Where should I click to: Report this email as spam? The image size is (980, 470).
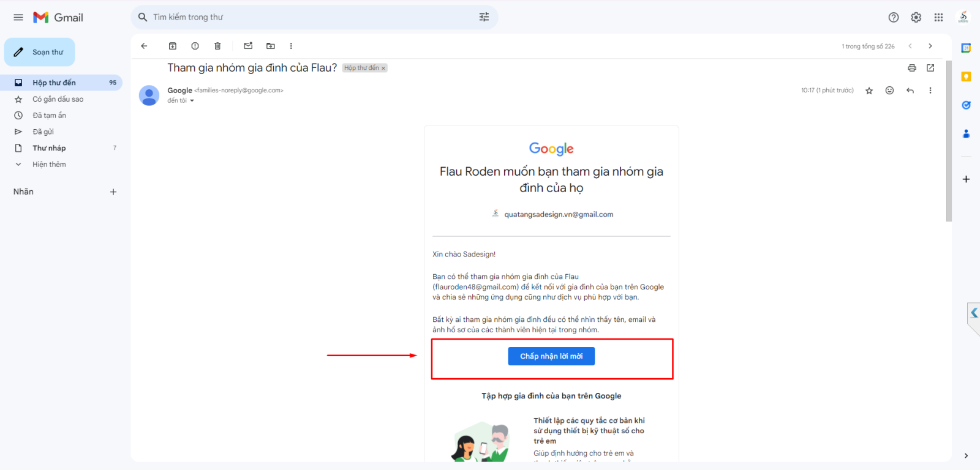[x=195, y=46]
